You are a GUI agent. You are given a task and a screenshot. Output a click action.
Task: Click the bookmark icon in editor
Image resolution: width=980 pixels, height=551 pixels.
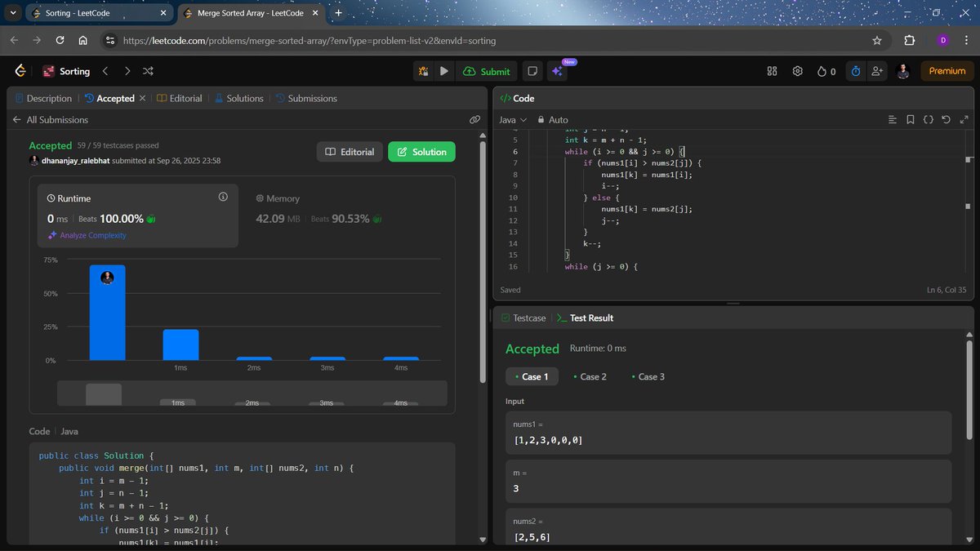911,119
